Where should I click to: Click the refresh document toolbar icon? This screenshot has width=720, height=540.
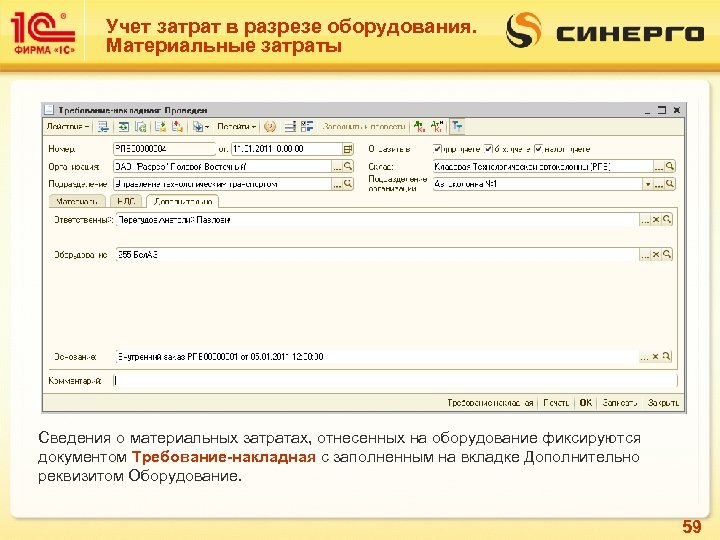(141, 127)
